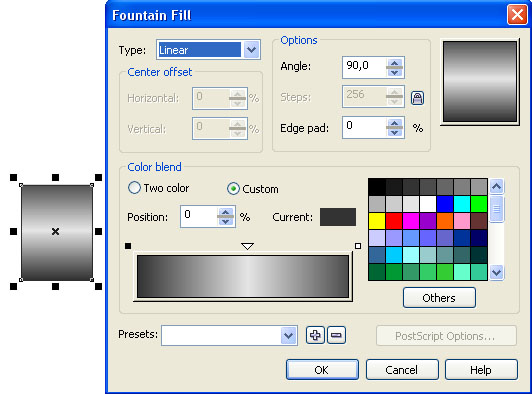Open the Presets dropdown list

click(x=289, y=336)
